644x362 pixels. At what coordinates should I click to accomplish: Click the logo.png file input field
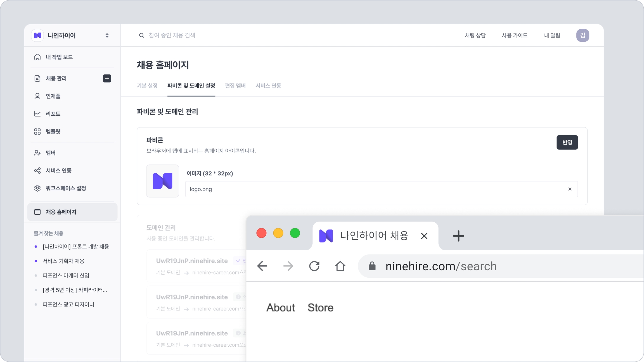(381, 189)
